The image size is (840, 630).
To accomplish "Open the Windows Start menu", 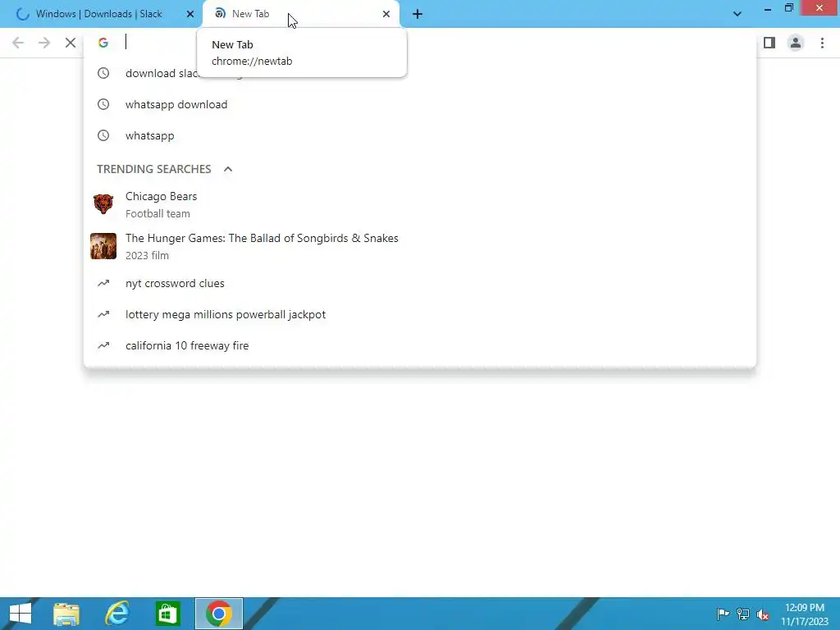I will click(21, 614).
